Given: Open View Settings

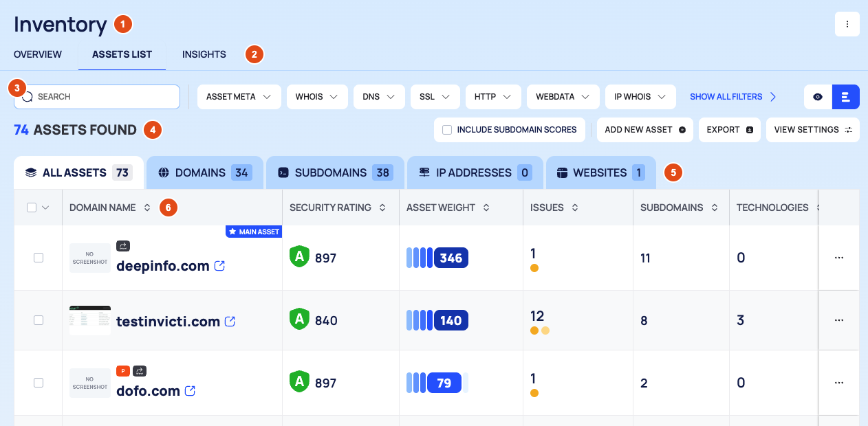Looking at the screenshot, I should click(813, 130).
